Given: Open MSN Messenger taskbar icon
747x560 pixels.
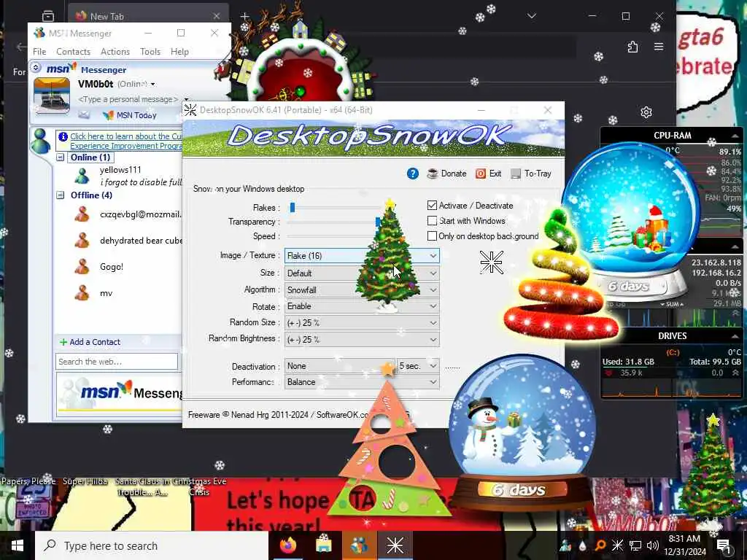Looking at the screenshot, I should (359, 545).
